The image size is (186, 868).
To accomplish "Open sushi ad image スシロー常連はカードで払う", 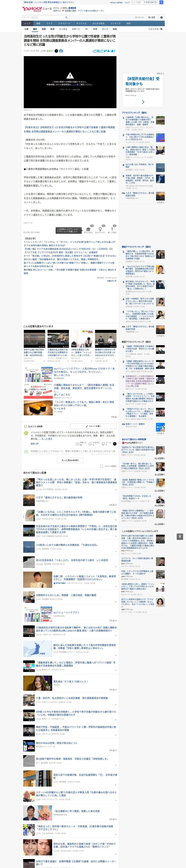I will click(38, 408).
